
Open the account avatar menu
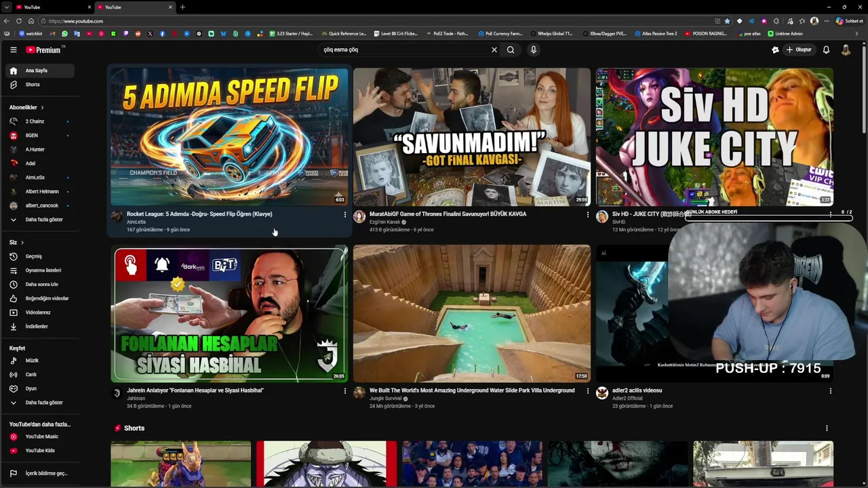click(x=846, y=49)
